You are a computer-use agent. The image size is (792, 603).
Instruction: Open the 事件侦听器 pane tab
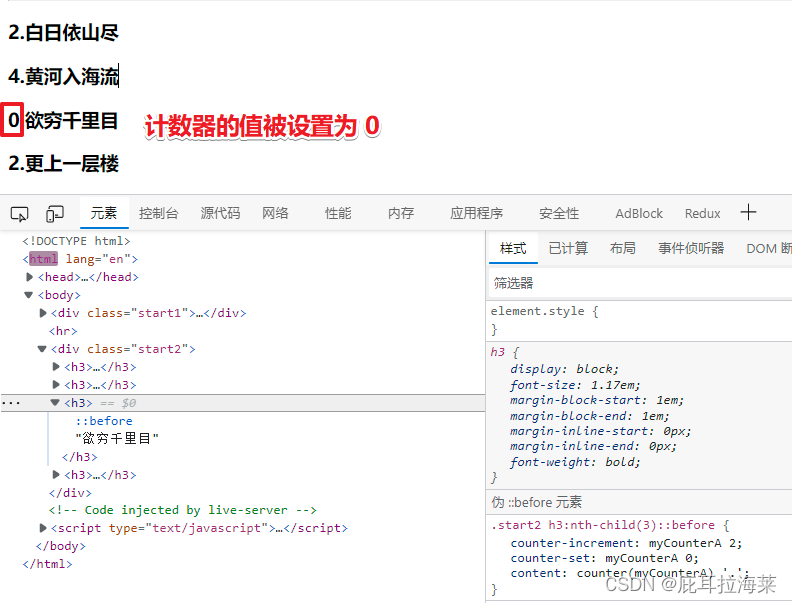691,248
